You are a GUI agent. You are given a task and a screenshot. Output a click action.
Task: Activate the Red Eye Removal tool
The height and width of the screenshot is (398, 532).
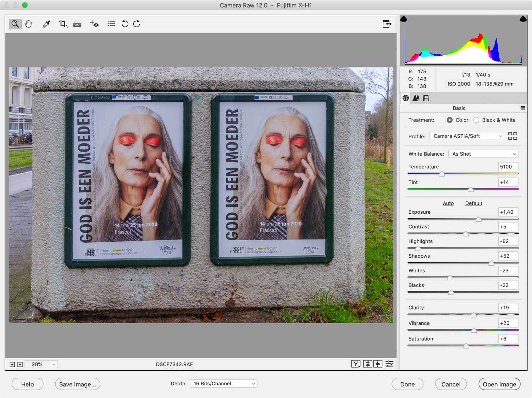[x=94, y=24]
